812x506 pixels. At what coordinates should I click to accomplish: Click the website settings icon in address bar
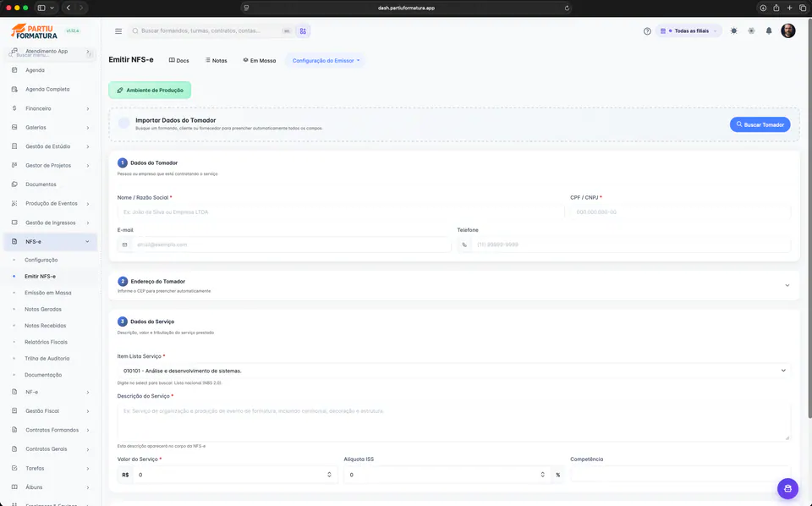coord(246,8)
